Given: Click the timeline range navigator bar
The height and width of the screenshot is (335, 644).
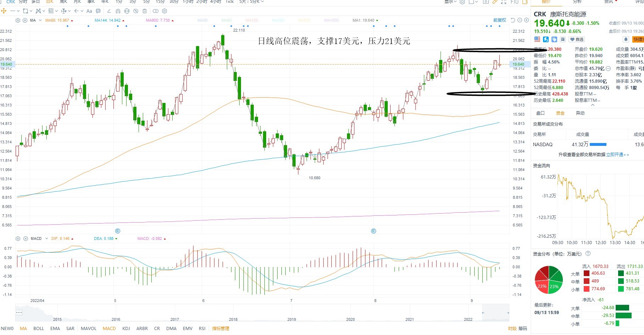Looking at the screenshot, I should [262, 313].
